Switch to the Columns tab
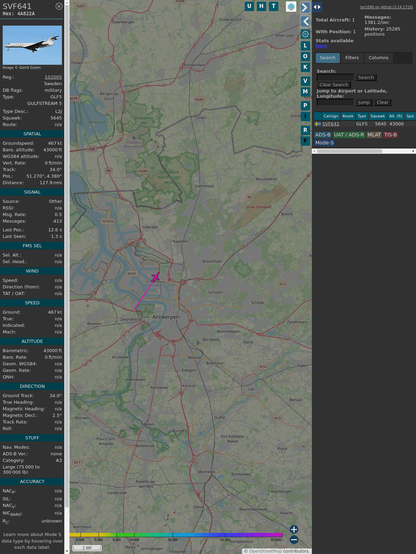 378,58
